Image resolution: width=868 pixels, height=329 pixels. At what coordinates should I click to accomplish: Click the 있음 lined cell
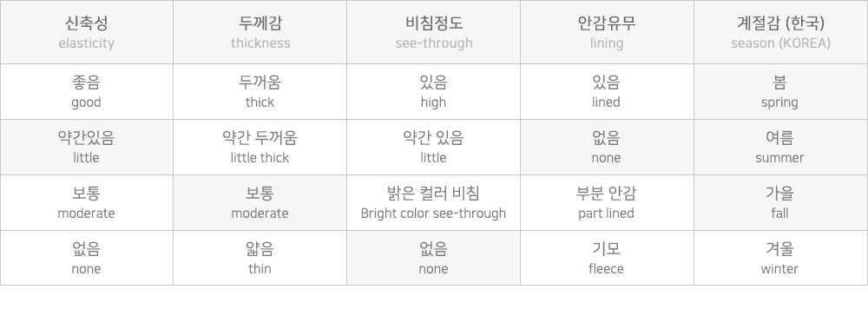[x=607, y=91]
